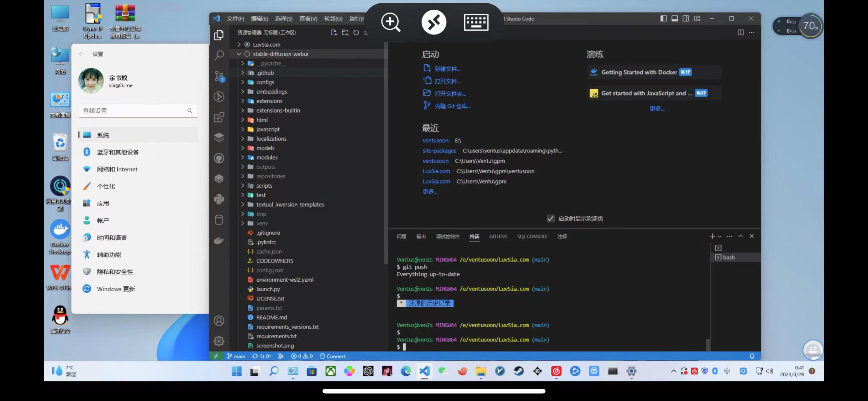This screenshot has width=868, height=401.
Task: Select bash terminal in terminal list
Action: click(736, 257)
